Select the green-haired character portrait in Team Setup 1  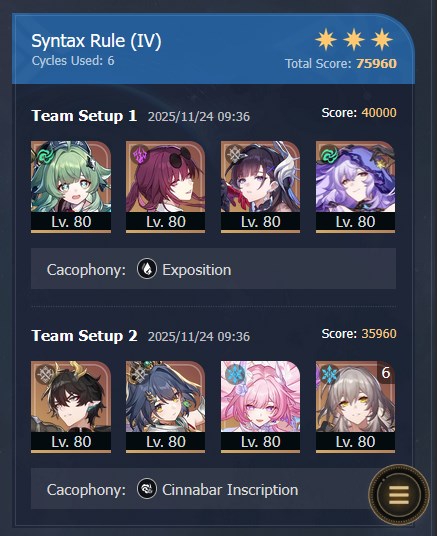pyautogui.click(x=71, y=187)
